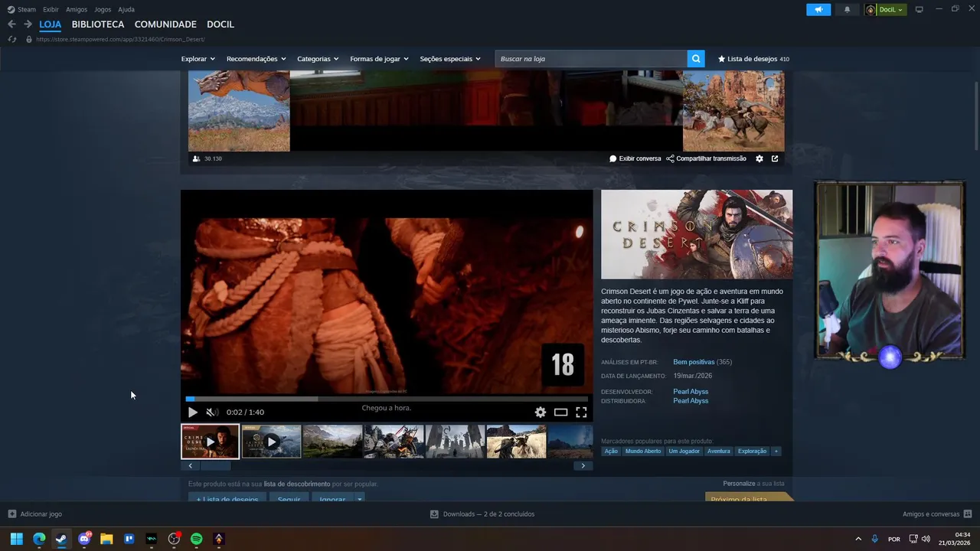This screenshot has width=980, height=551.
Task: Go back with the navigation arrow
Action: [11, 24]
